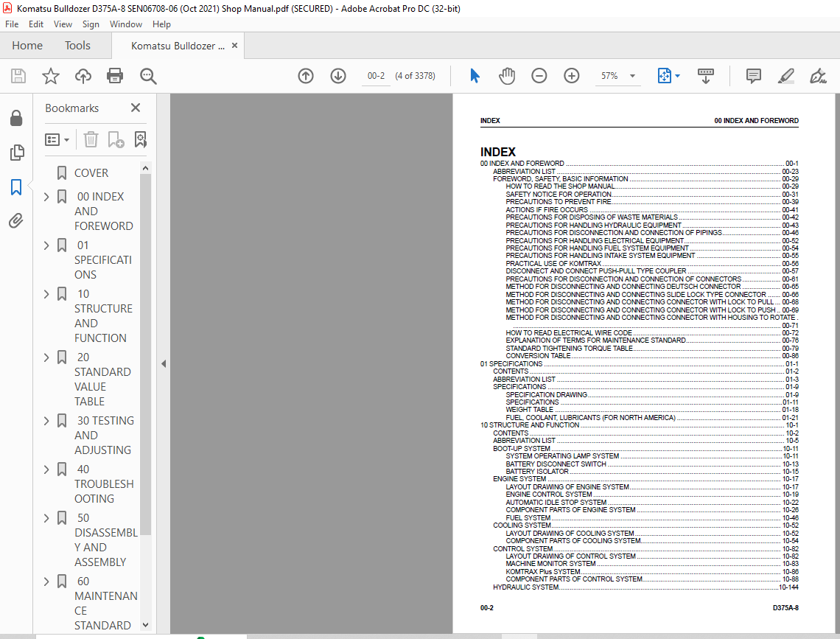
Task: Expand the 50 DISASSEMBLY AND ASSEMBLY bookmark
Action: coord(46,518)
